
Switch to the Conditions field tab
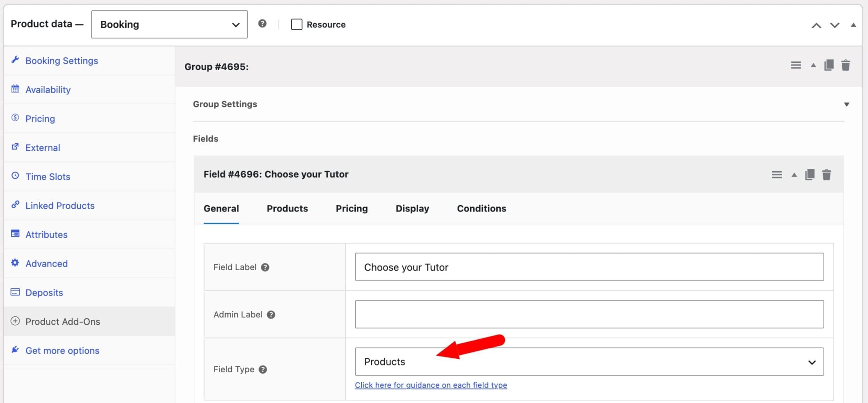[481, 208]
